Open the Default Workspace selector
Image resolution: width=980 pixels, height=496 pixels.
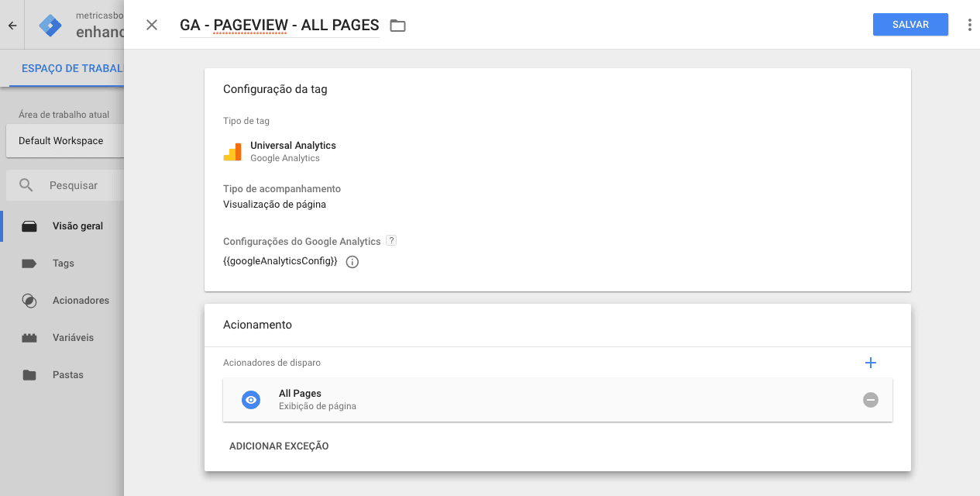(x=61, y=141)
